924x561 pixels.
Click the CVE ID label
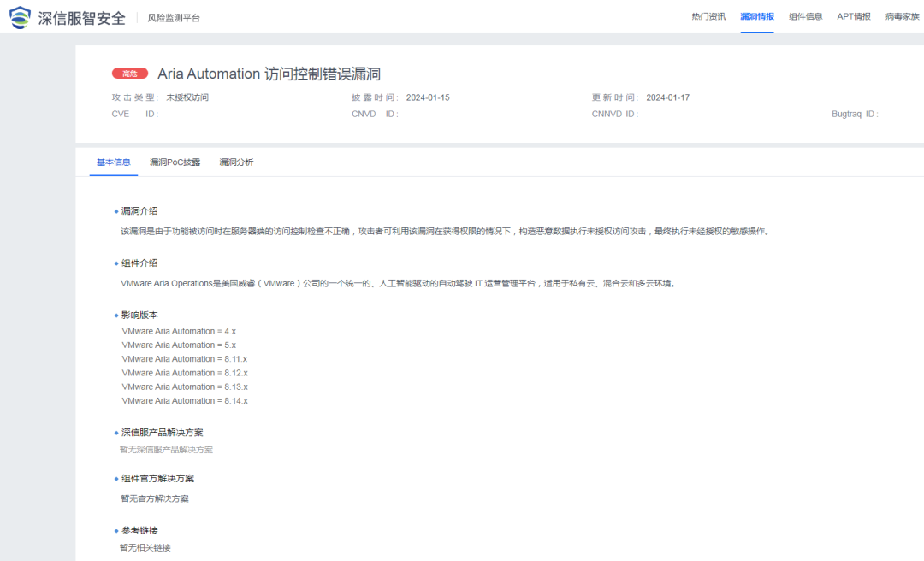135,114
